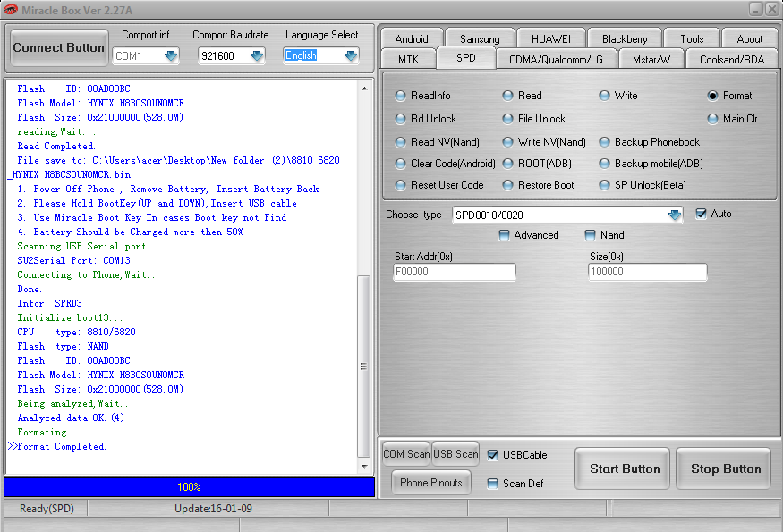Select the Backup mobile(ADB) option
Viewport: 783px width, 532px height.
604,164
